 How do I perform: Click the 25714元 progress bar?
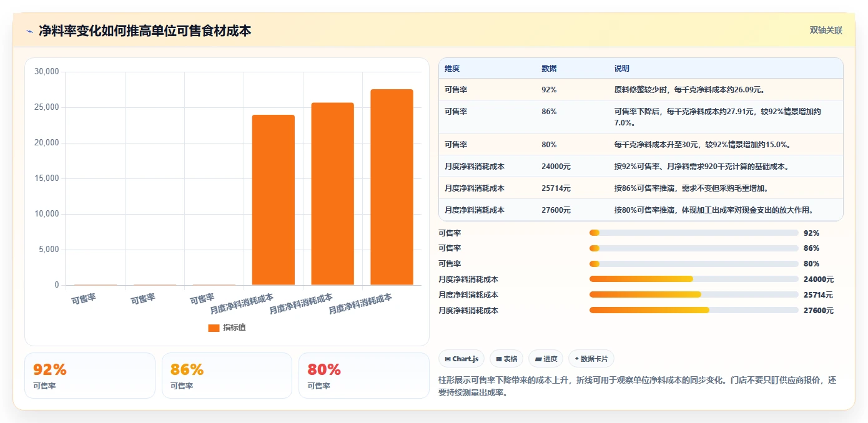click(x=694, y=294)
